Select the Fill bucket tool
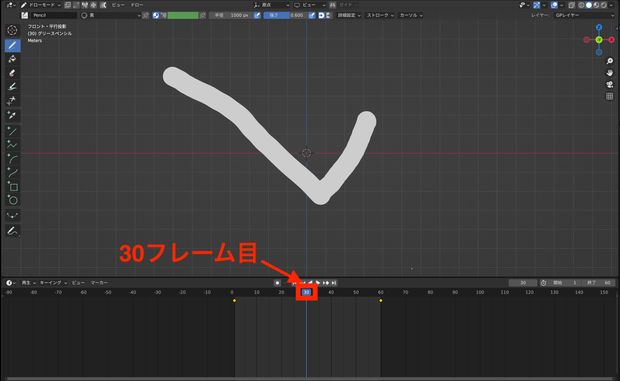 (x=12, y=59)
